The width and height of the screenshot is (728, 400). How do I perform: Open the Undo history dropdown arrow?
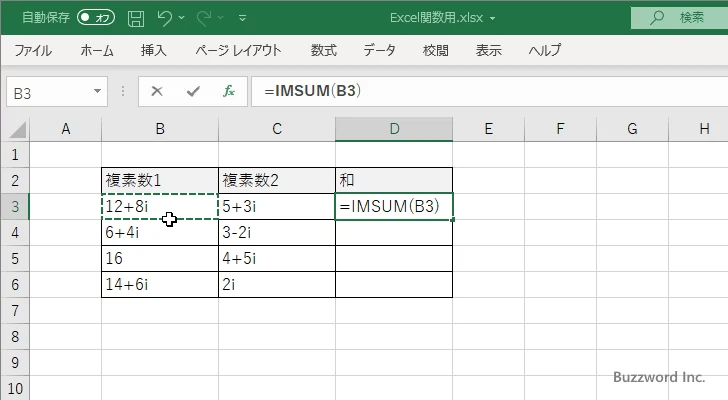click(182, 18)
